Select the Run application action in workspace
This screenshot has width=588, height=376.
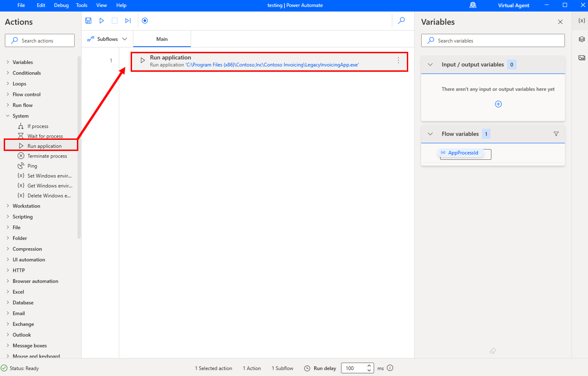[x=269, y=61]
